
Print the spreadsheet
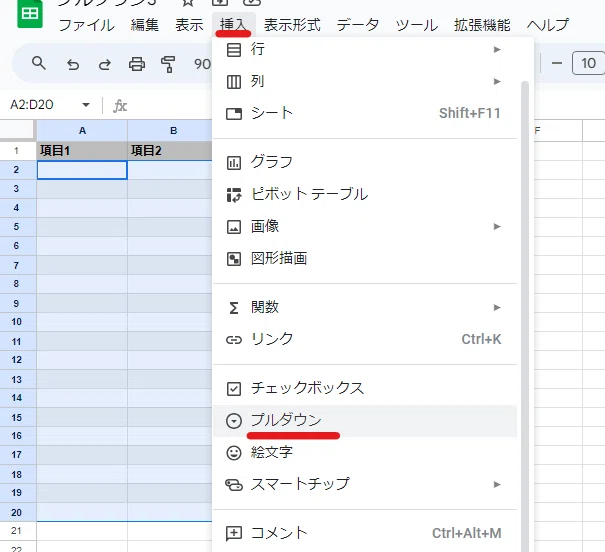[x=137, y=64]
